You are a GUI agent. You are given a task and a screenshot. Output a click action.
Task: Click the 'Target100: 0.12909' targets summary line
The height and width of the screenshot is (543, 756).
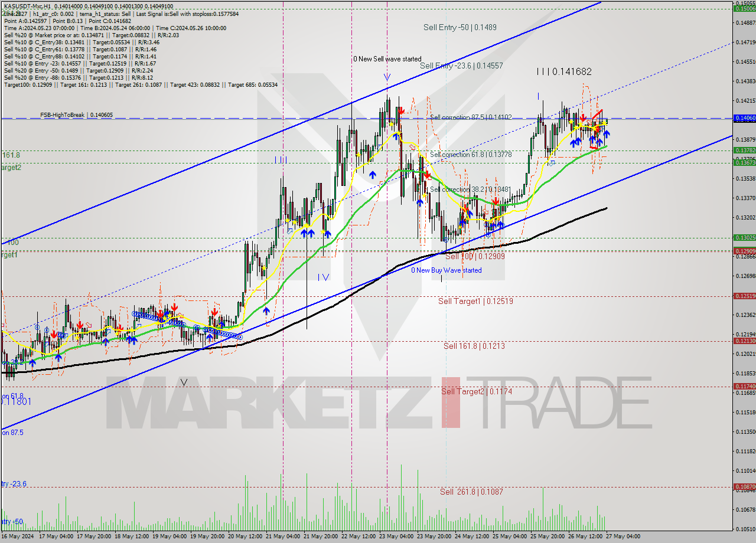pos(141,84)
